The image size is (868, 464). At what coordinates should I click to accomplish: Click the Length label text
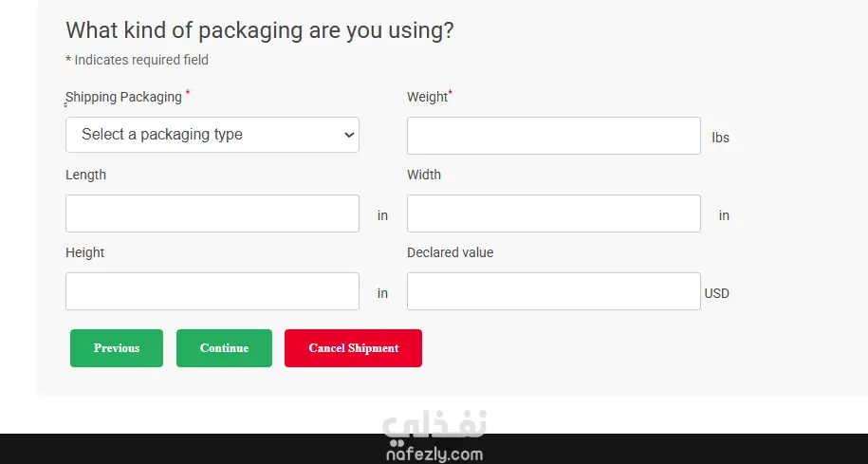[85, 175]
